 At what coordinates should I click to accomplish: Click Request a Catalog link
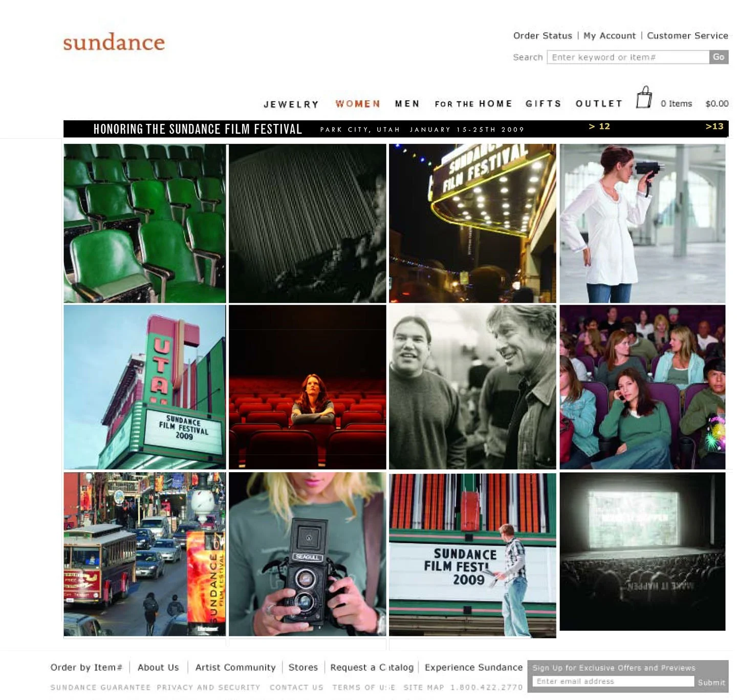(x=372, y=667)
